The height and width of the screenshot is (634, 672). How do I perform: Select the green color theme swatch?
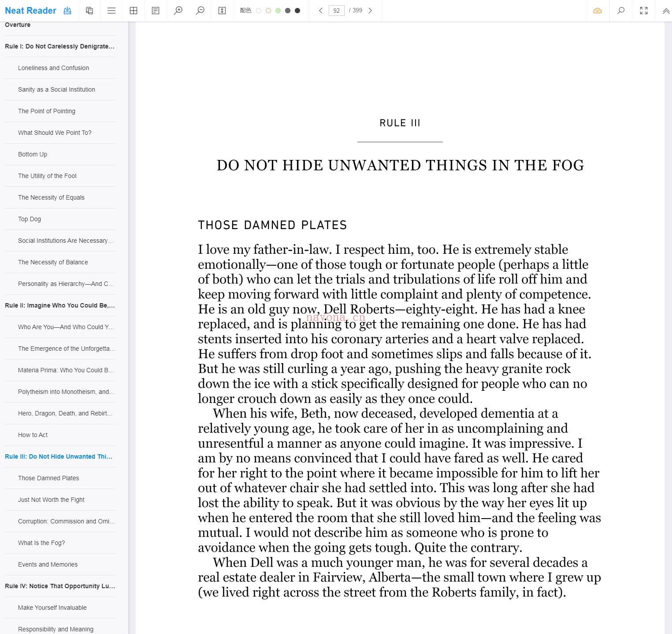(278, 11)
